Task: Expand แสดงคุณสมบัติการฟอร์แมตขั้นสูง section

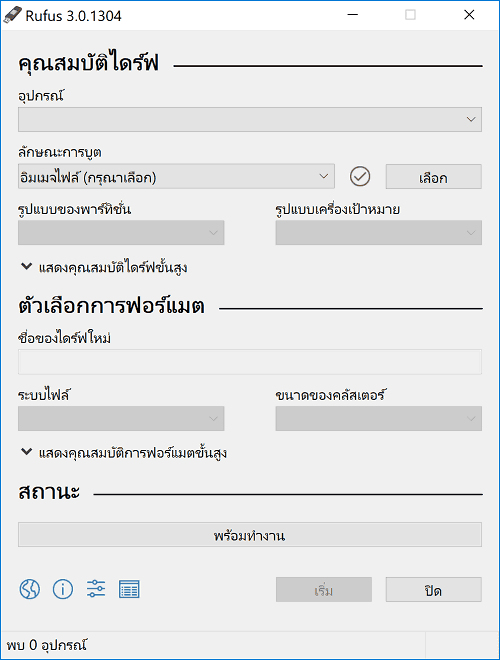Action: point(124,452)
